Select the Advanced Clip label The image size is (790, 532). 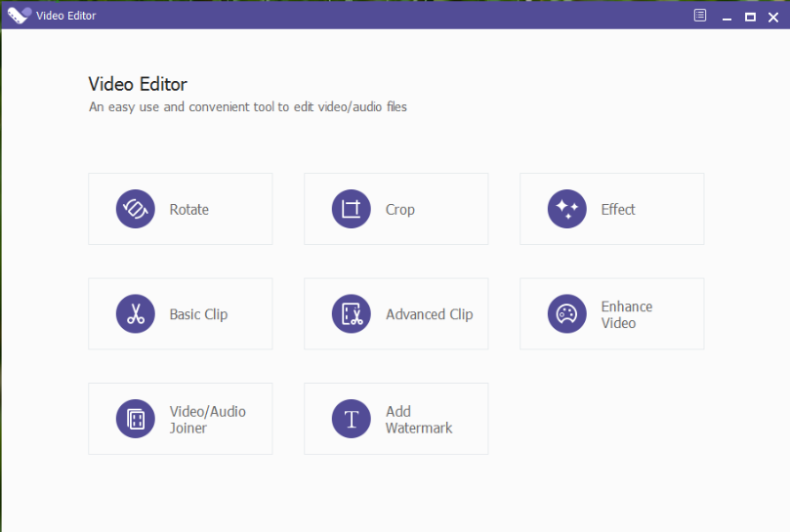430,314
